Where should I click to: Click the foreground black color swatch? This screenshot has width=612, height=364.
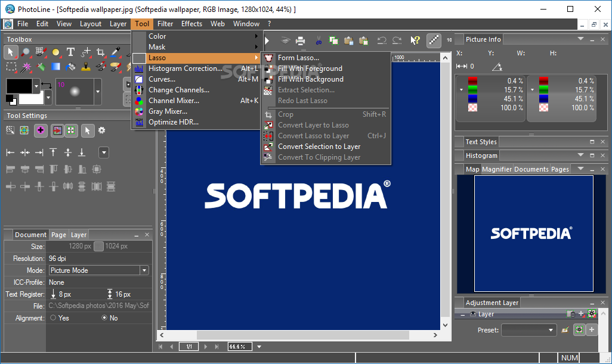tap(20, 86)
